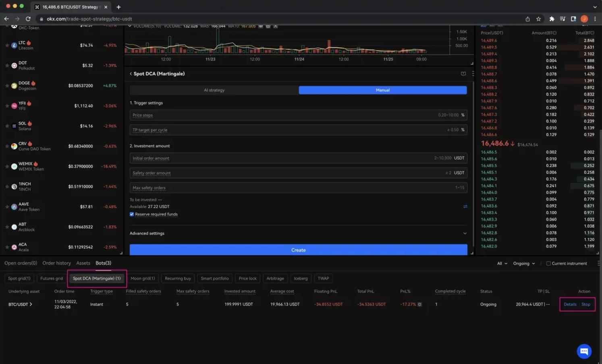This screenshot has height=364, width=602.
Task: Click the live chat support icon
Action: point(584,351)
